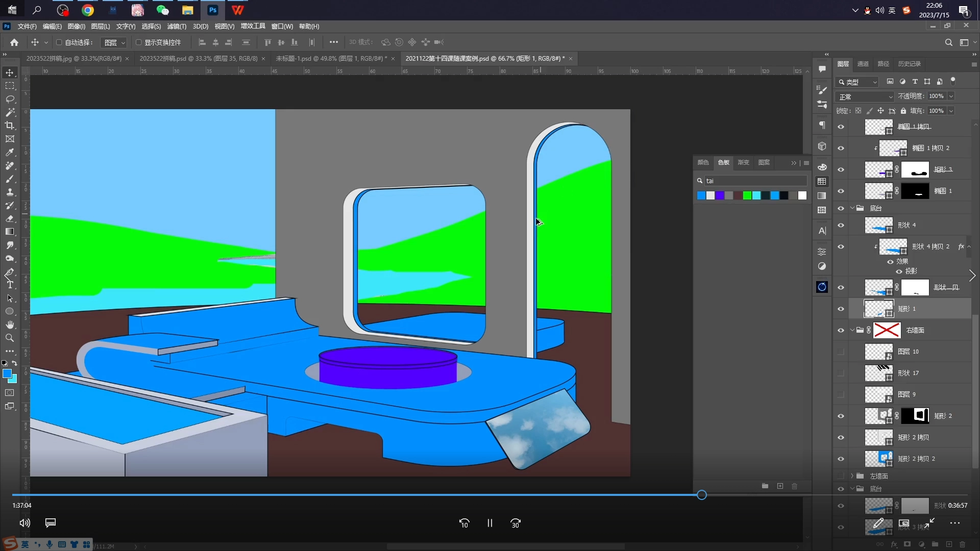
Task: Select the Eyedropper tool
Action: click(x=10, y=152)
